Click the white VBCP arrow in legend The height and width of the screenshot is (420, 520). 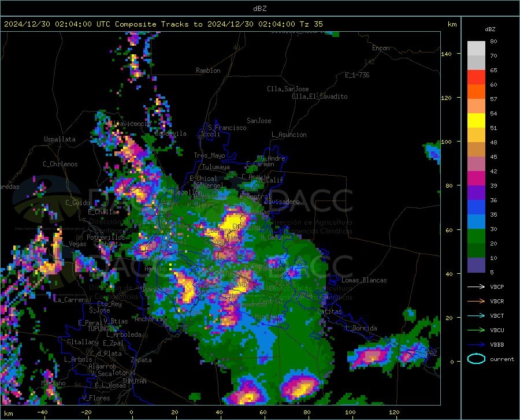tap(476, 287)
